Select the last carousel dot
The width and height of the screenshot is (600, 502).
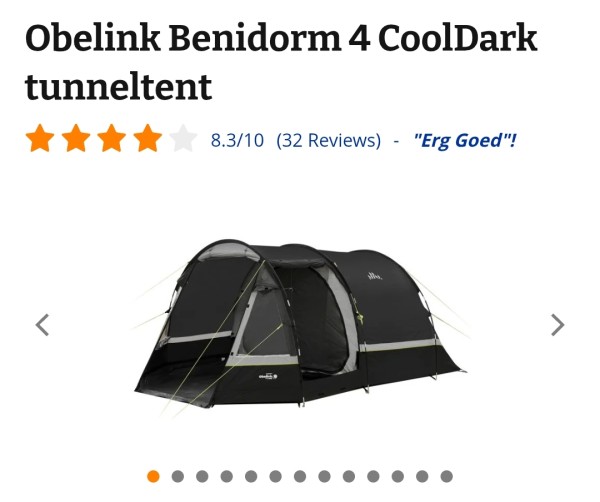click(446, 476)
